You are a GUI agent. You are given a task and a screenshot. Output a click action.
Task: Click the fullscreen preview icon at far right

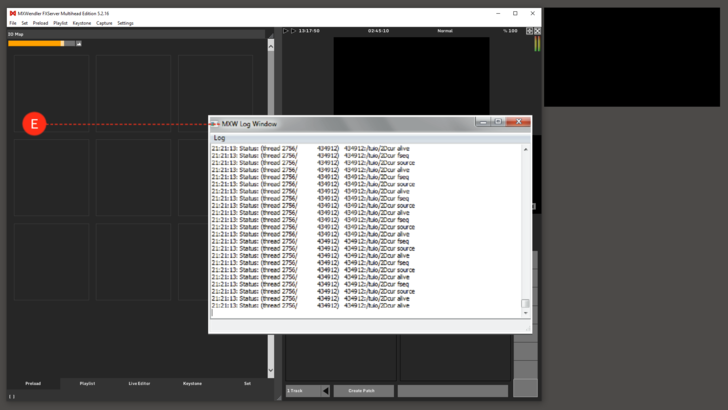tap(538, 31)
